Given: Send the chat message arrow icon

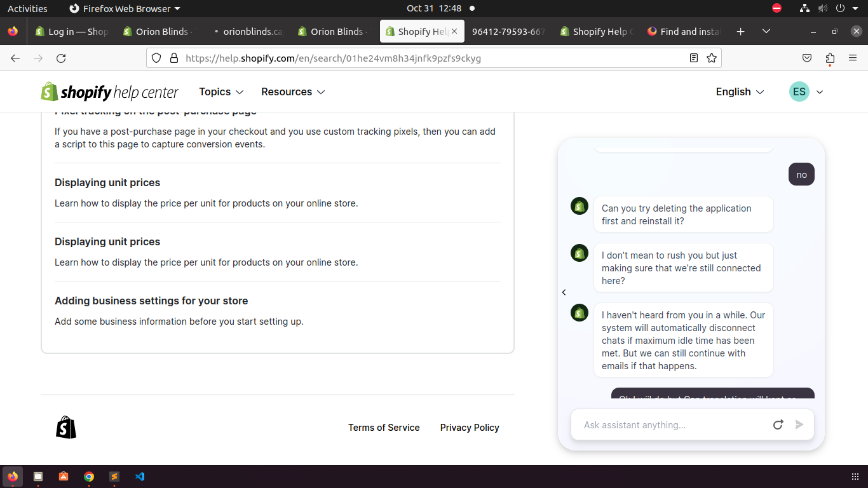Looking at the screenshot, I should [799, 424].
